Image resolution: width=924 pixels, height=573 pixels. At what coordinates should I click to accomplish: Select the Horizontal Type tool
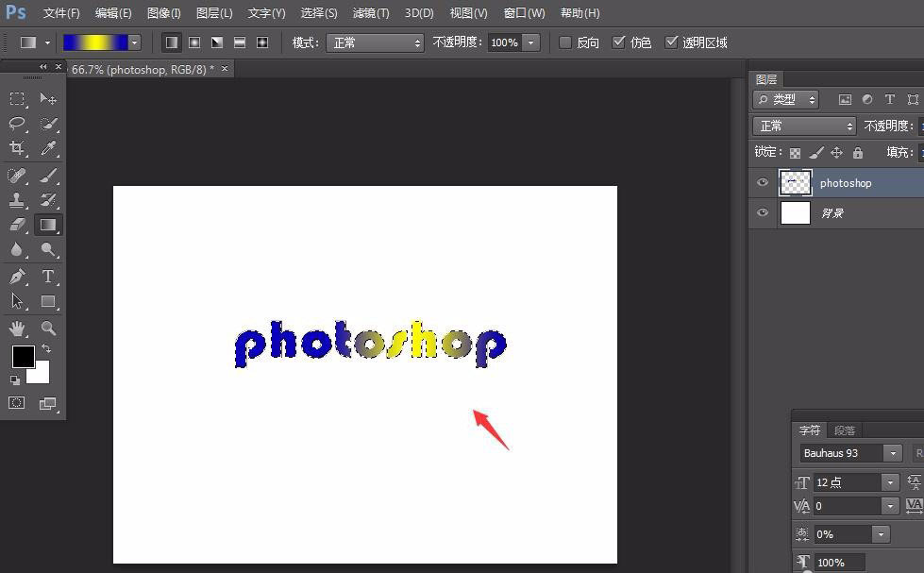pyautogui.click(x=48, y=276)
